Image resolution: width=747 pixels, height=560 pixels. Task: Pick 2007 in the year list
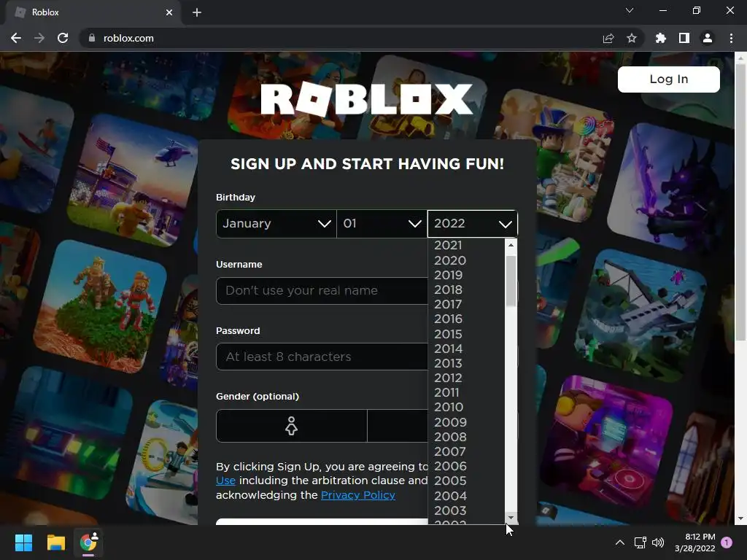(466, 451)
